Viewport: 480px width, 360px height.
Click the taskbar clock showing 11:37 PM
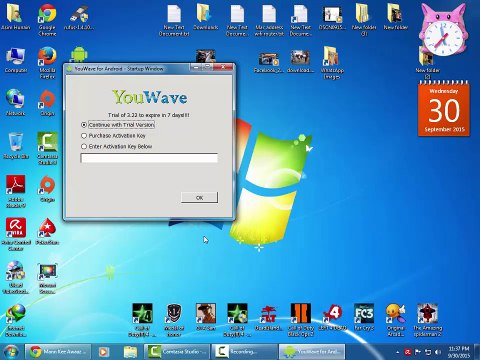[x=459, y=352]
